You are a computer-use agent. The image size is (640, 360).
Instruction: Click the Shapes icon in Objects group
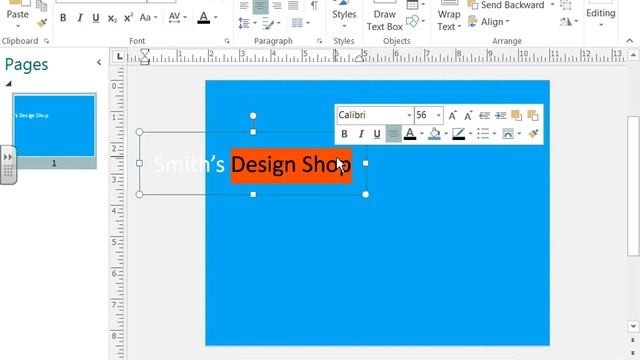[x=413, y=21]
